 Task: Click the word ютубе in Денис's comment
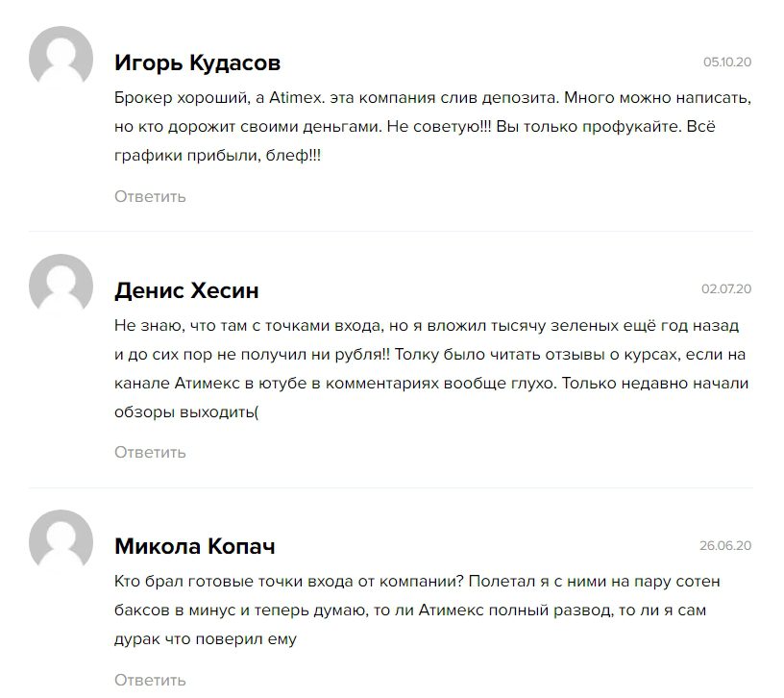279,383
